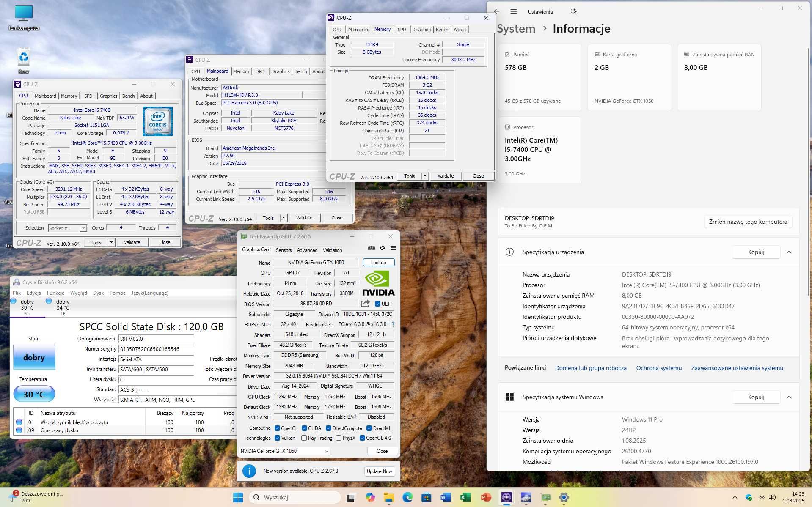Toggle the DirectCompute checkbox
The image size is (812, 507).
[x=328, y=428]
